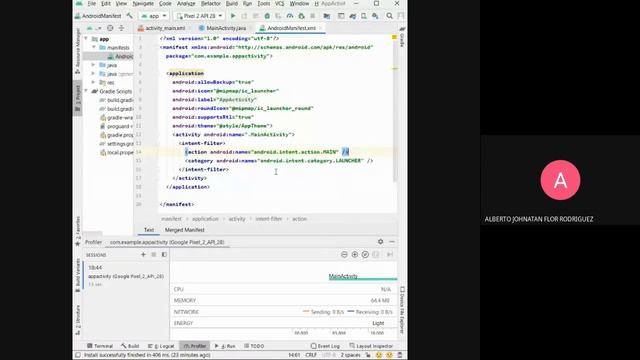Click the Profile app gauge icon

pyautogui.click(x=290, y=16)
